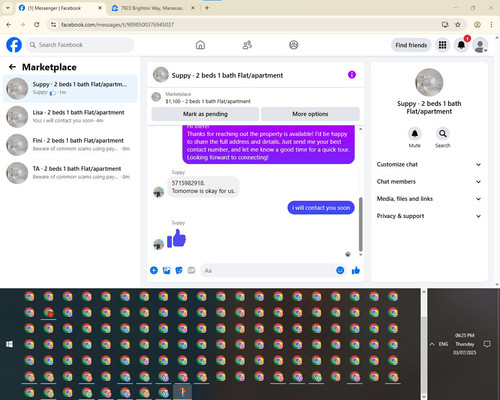
Task: Open the tab search dropdown arrow
Action: pyautogui.click(x=8, y=8)
